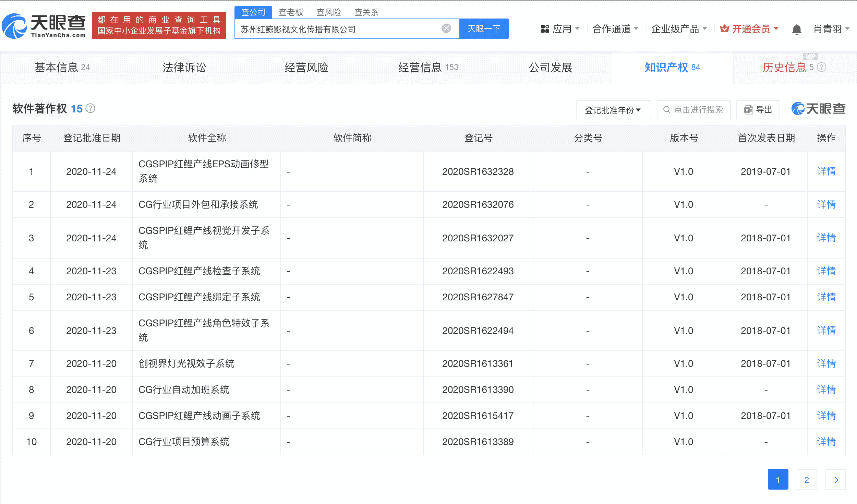Open the notification bell
857x504 pixels.
[x=797, y=29]
